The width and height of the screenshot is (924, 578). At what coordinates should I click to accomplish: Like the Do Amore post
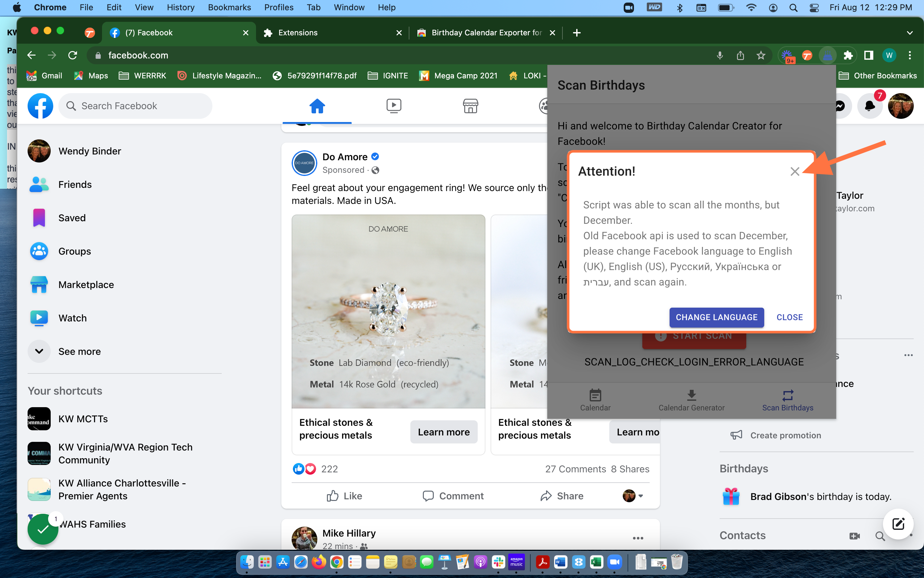click(344, 496)
